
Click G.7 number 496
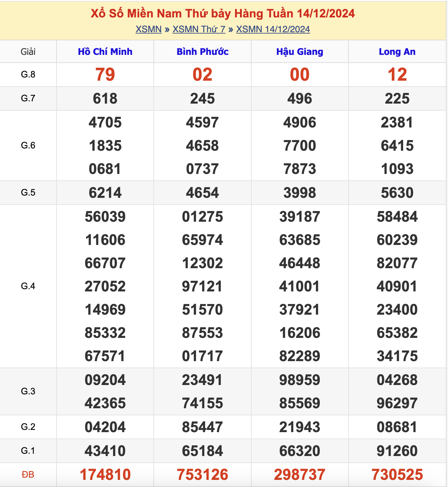[300, 98]
